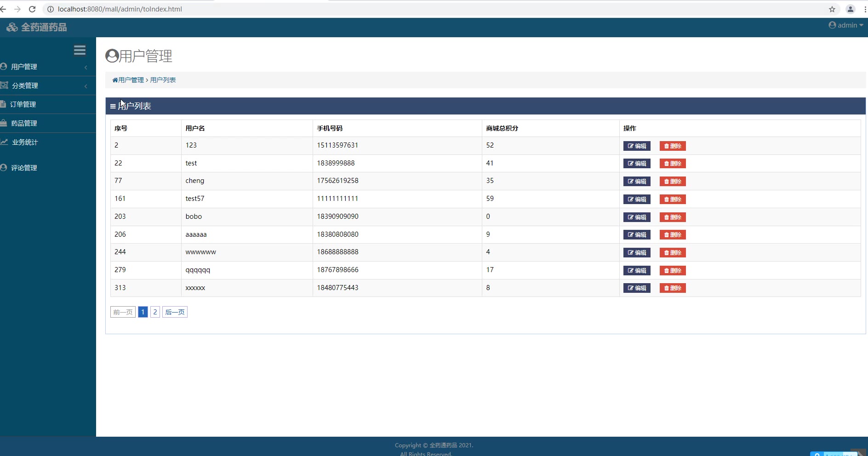868x456 pixels.
Task: Edit user wwwwww
Action: (637, 253)
